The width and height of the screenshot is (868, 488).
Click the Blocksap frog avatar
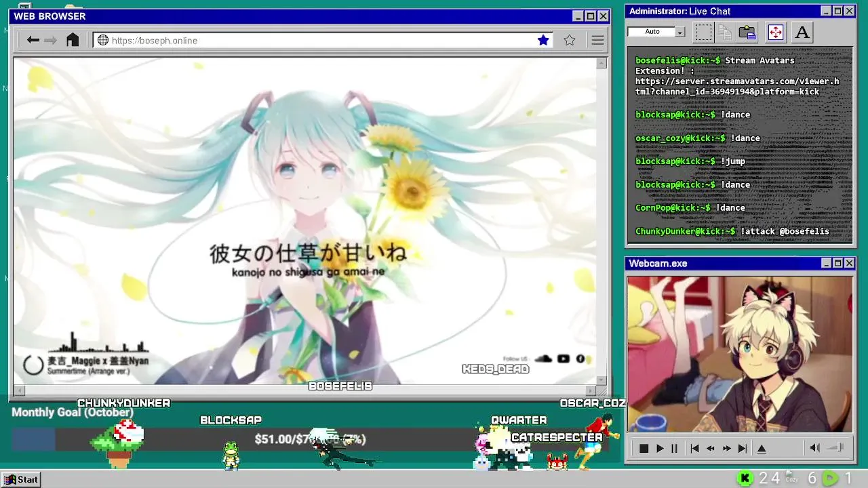click(231, 455)
